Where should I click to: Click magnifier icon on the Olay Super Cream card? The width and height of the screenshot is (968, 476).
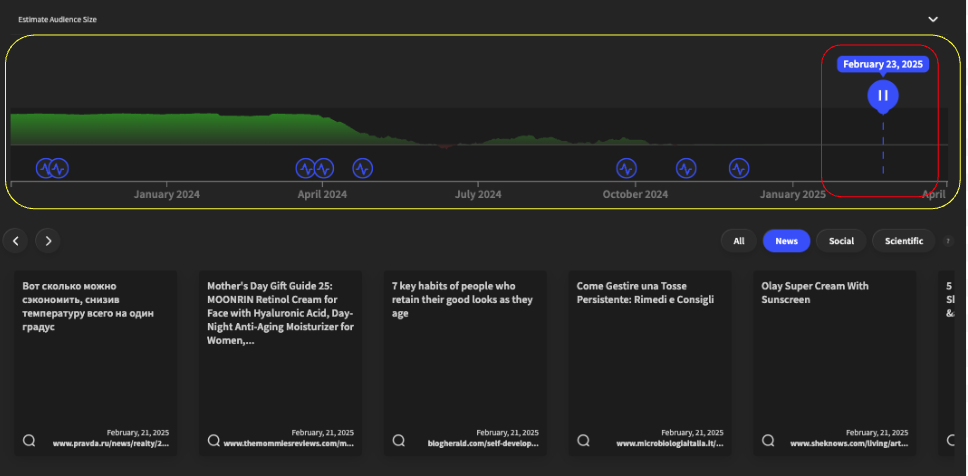point(768,440)
